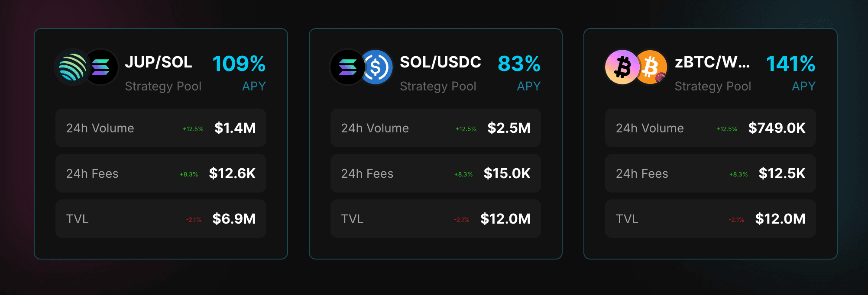Click the zBTC token icon
The height and width of the screenshot is (295, 868).
click(622, 67)
